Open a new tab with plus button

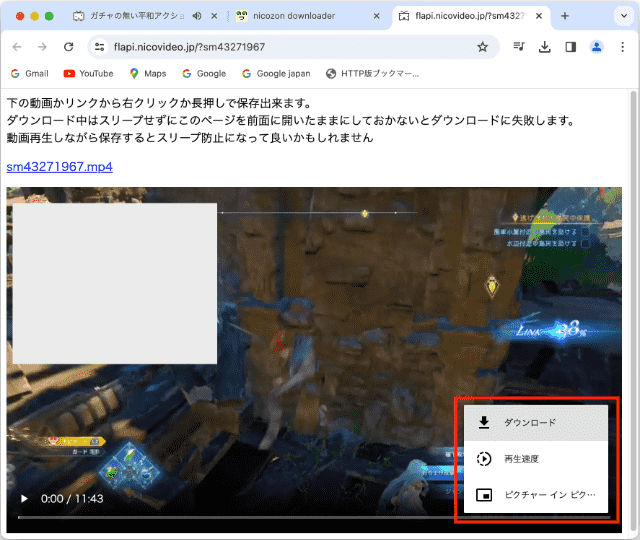pyautogui.click(x=565, y=16)
